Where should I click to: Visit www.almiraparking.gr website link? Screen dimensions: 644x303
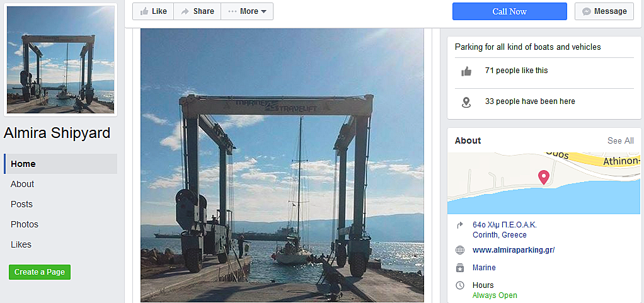514,250
